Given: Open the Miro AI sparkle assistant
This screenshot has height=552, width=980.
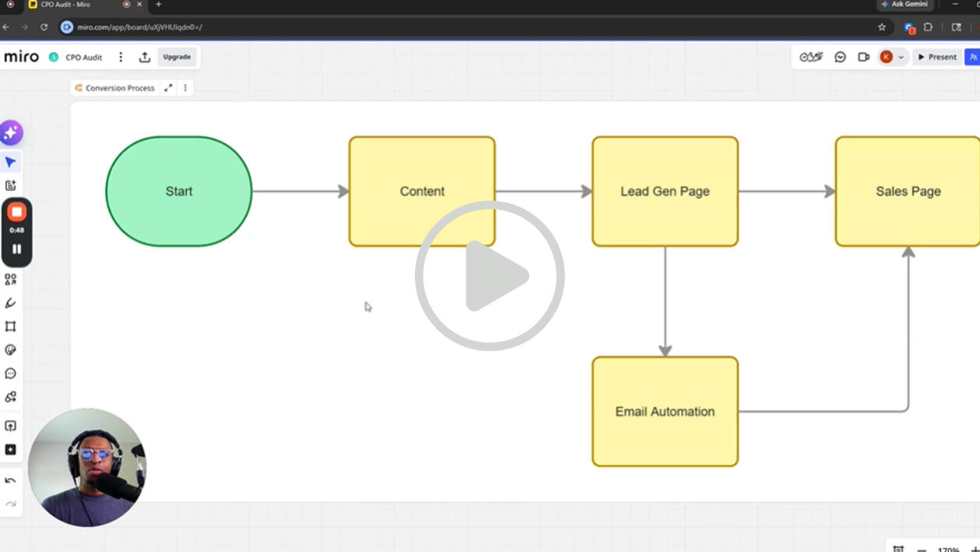Looking at the screenshot, I should [x=11, y=133].
